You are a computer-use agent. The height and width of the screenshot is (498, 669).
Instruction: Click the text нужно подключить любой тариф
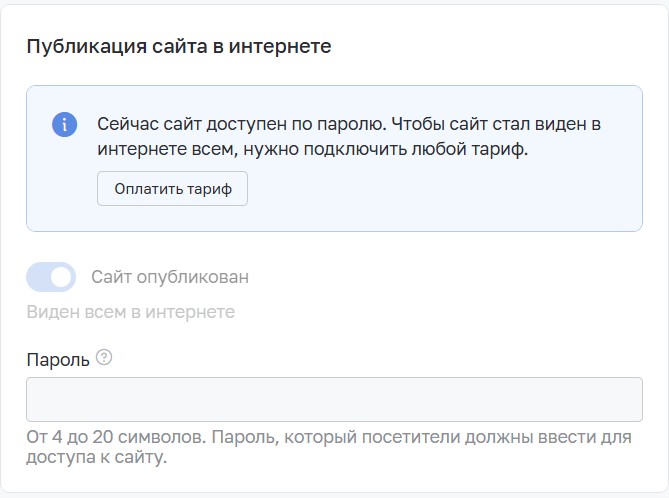[386, 149]
